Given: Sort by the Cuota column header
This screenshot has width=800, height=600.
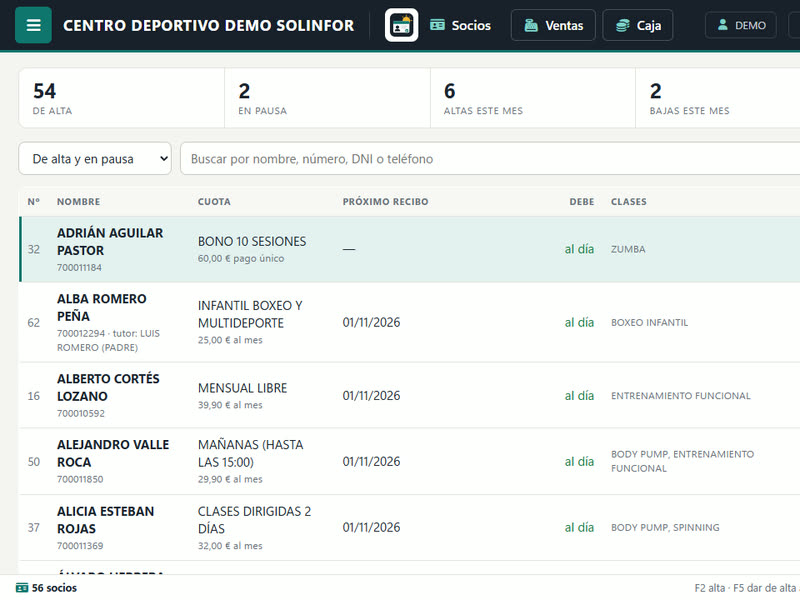Looking at the screenshot, I should [x=214, y=202].
